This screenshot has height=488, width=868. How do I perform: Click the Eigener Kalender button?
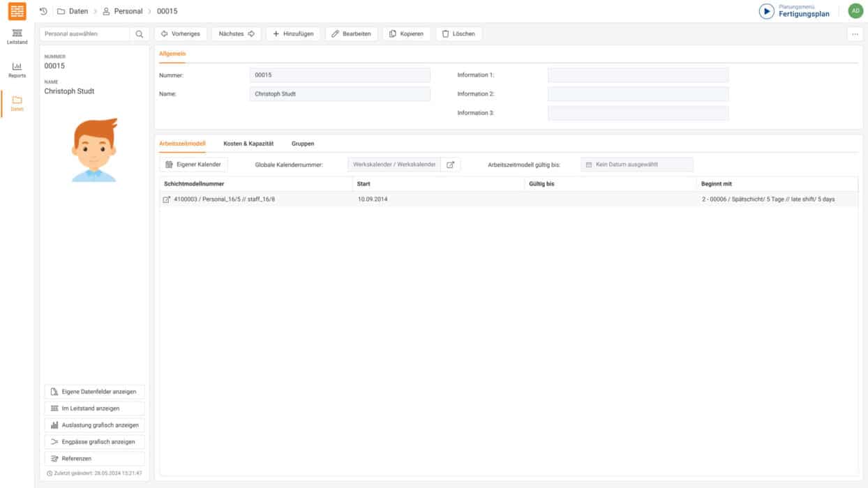193,165
